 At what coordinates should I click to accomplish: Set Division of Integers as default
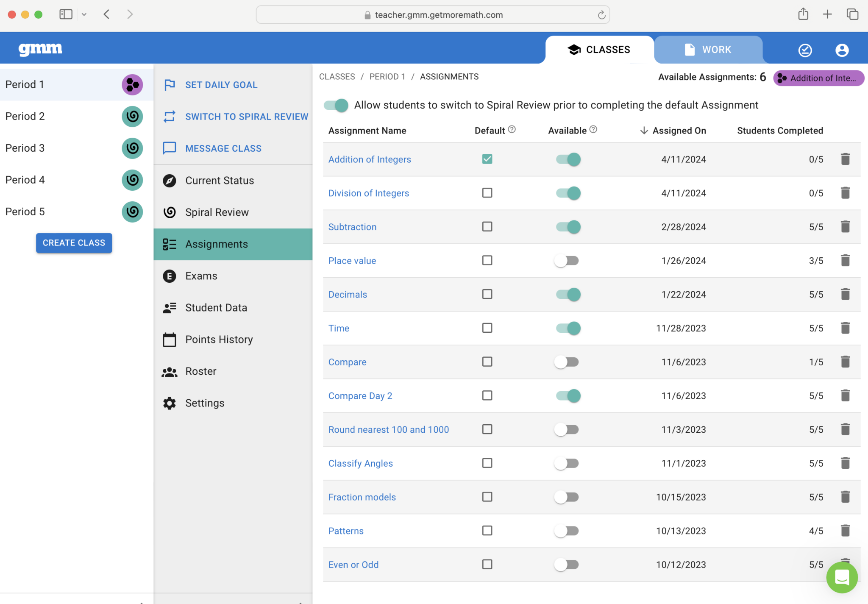[487, 193]
